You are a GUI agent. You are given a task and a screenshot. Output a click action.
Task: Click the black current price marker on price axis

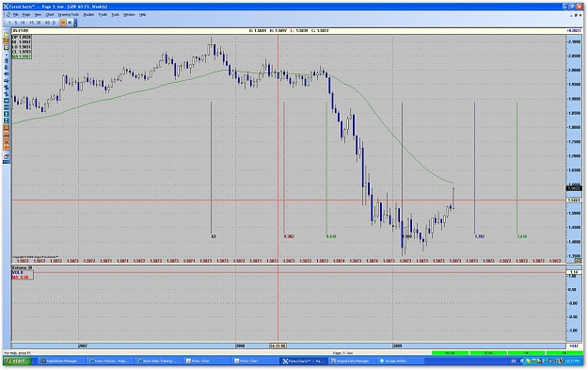click(x=574, y=188)
